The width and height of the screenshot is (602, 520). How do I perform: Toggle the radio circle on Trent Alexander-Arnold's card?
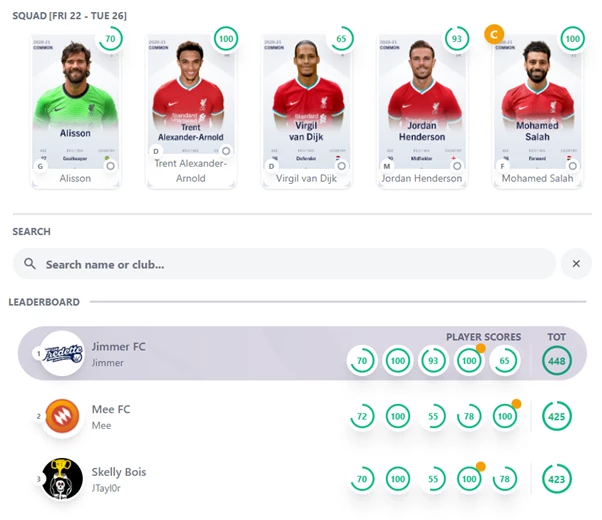[x=226, y=151]
